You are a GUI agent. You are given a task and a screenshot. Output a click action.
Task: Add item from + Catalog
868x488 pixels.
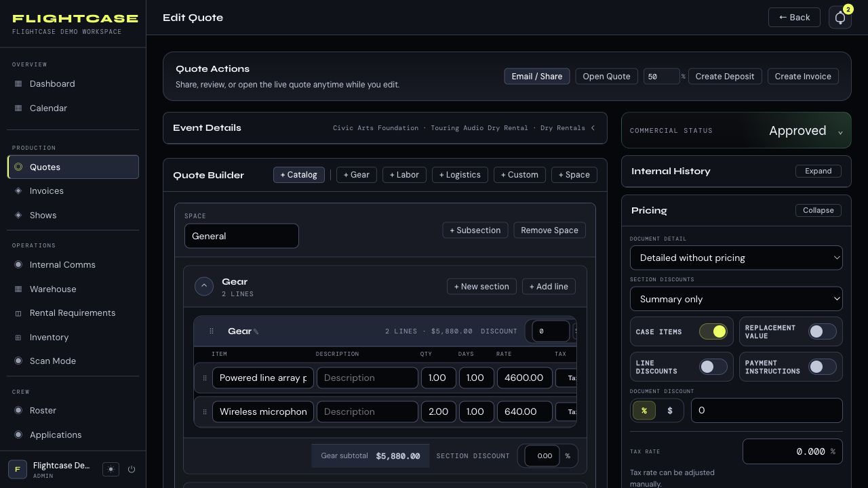point(299,175)
